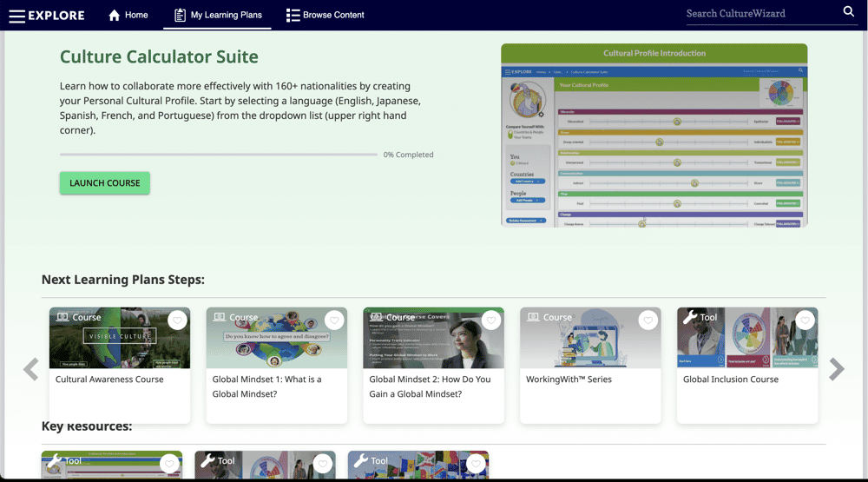
Task: Click the search magnifier icon
Action: (x=848, y=12)
